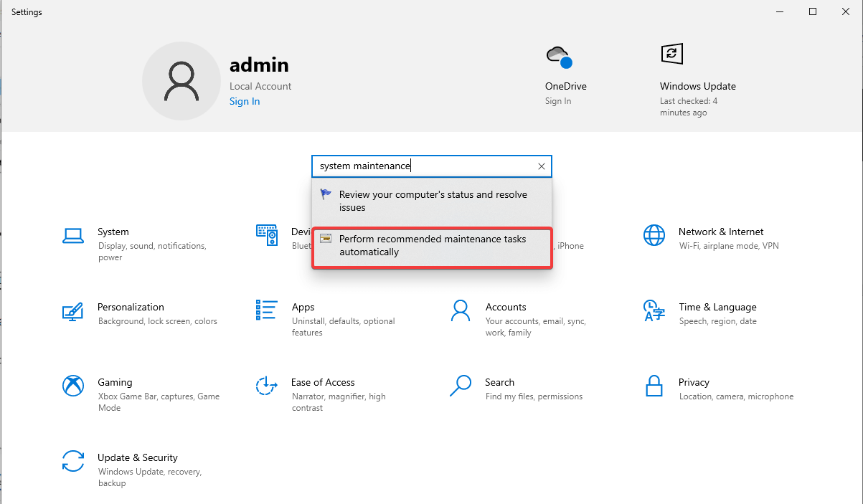Click the Ease of Access clock-arrow icon
Screen dimensions: 863x504
[266, 385]
